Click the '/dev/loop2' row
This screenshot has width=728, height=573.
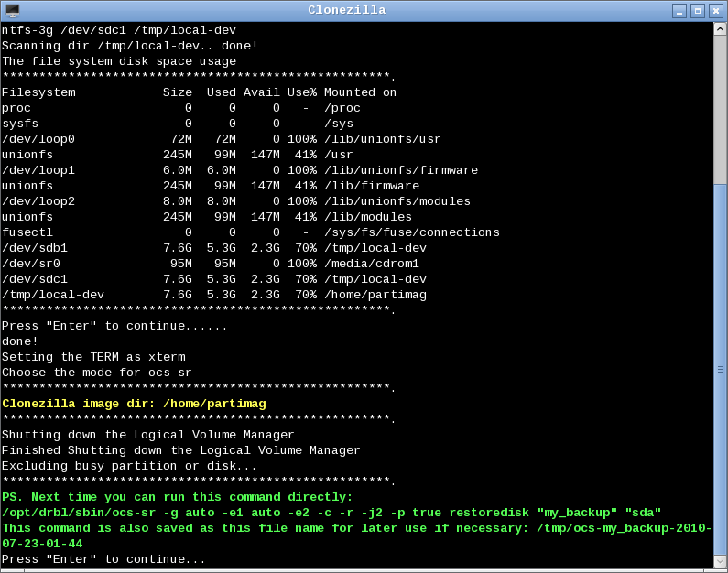(x=236, y=201)
